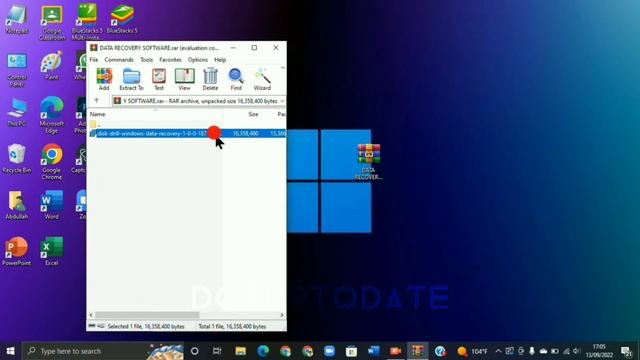Open the File menu
This screenshot has height=360, width=640.
(94, 60)
